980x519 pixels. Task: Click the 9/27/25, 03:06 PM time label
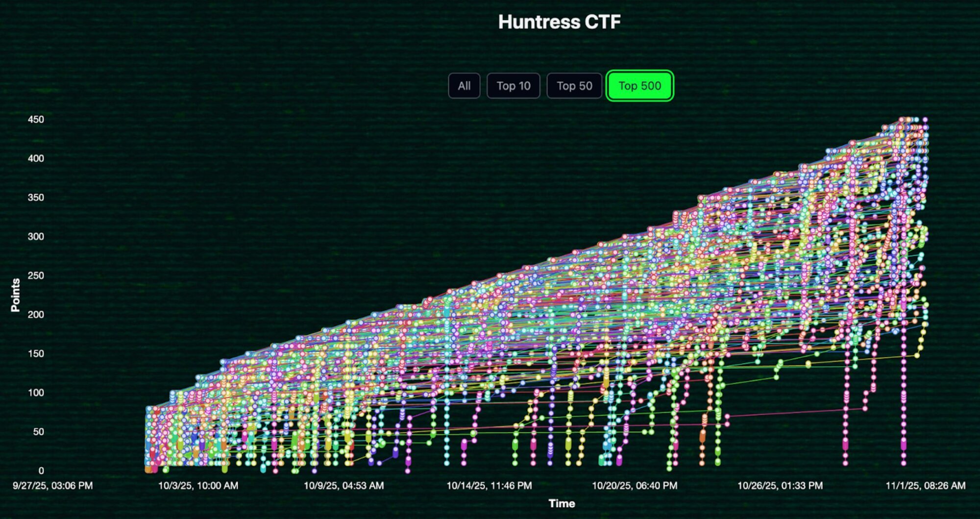pyautogui.click(x=52, y=486)
